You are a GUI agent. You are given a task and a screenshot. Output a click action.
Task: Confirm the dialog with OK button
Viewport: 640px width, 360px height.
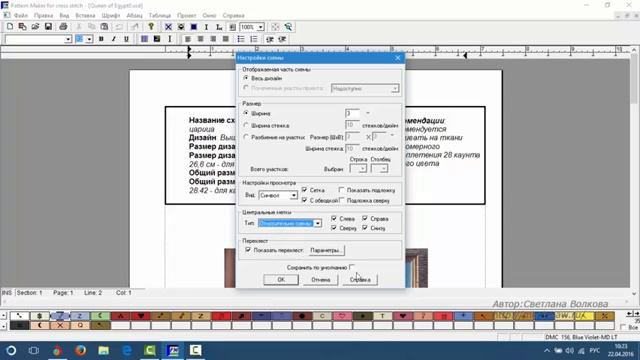click(281, 280)
